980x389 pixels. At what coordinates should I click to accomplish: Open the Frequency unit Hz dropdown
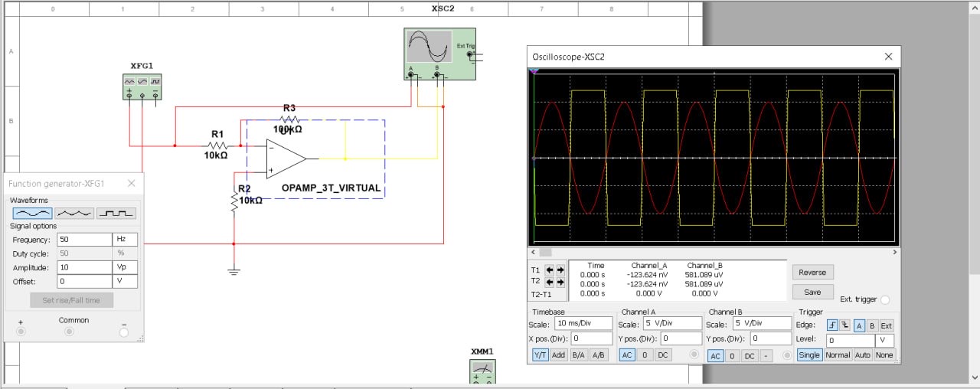pyautogui.click(x=125, y=239)
